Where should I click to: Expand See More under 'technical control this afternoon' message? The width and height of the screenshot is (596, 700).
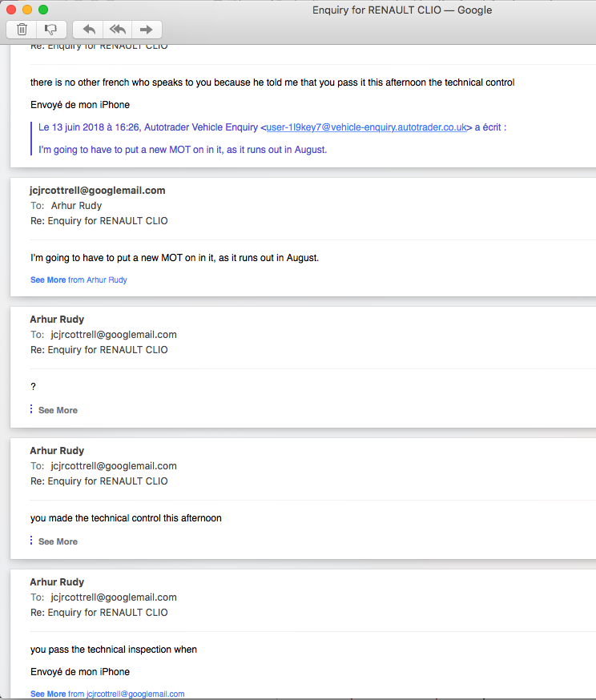[58, 541]
